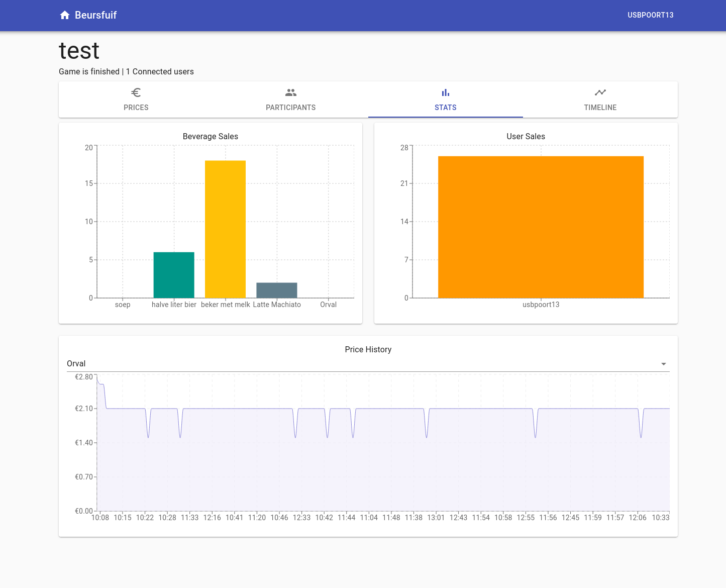726x588 pixels.
Task: Click the yellow beker met melk bar
Action: tap(225, 229)
